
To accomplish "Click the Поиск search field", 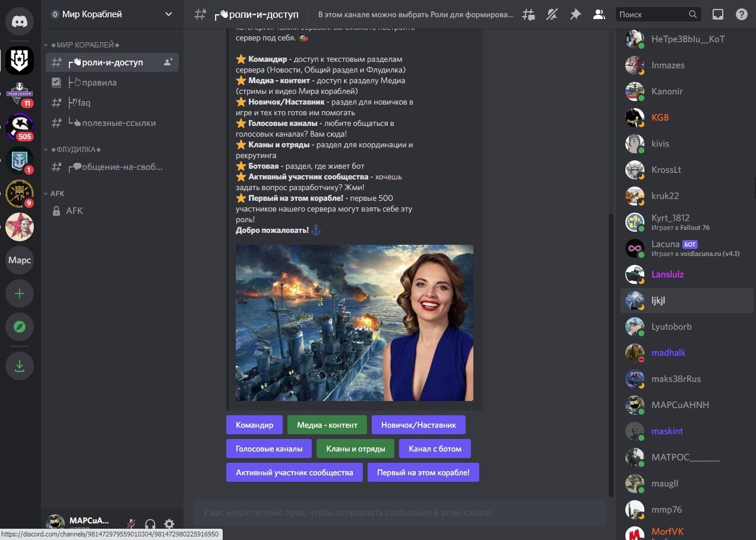I will pos(657,14).
